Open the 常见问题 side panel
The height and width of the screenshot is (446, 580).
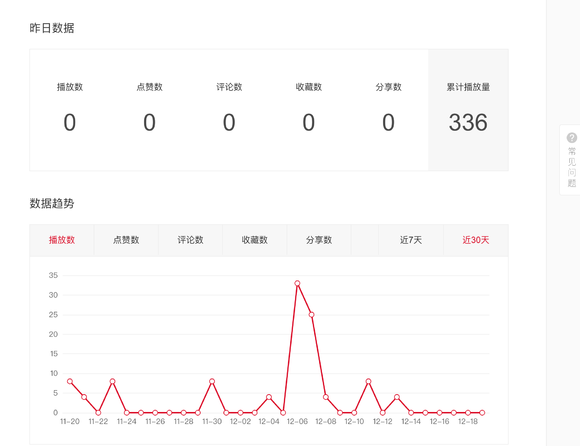coord(571,160)
